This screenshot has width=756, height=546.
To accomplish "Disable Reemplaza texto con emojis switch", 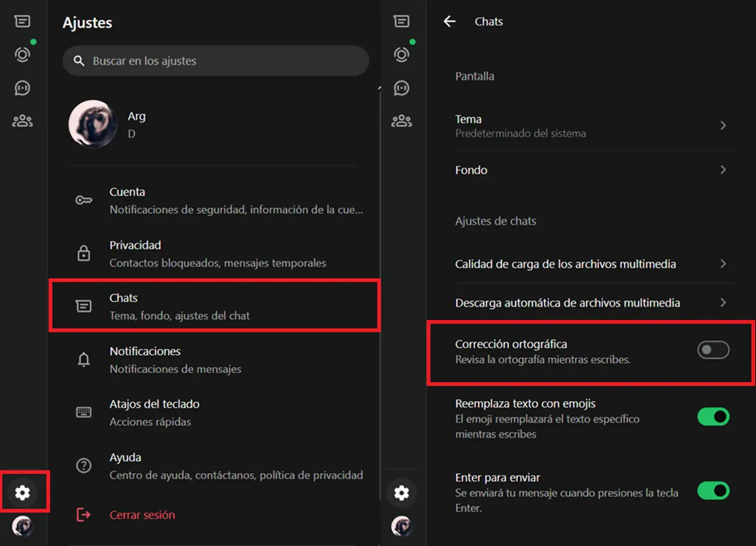I will coord(713,416).
